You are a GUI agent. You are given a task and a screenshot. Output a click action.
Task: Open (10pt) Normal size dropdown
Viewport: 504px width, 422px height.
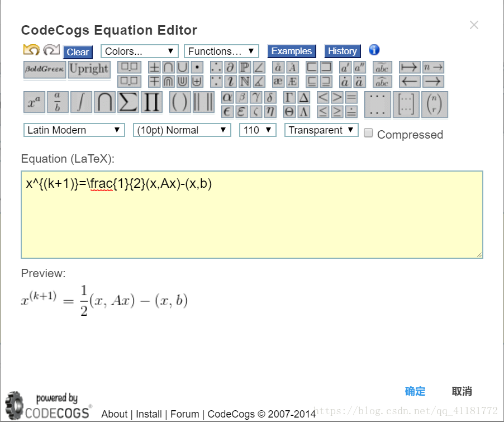[182, 130]
